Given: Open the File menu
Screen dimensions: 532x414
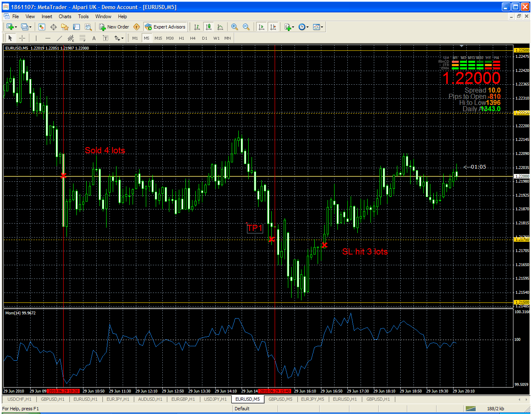Looking at the screenshot, I should click(x=16, y=17).
